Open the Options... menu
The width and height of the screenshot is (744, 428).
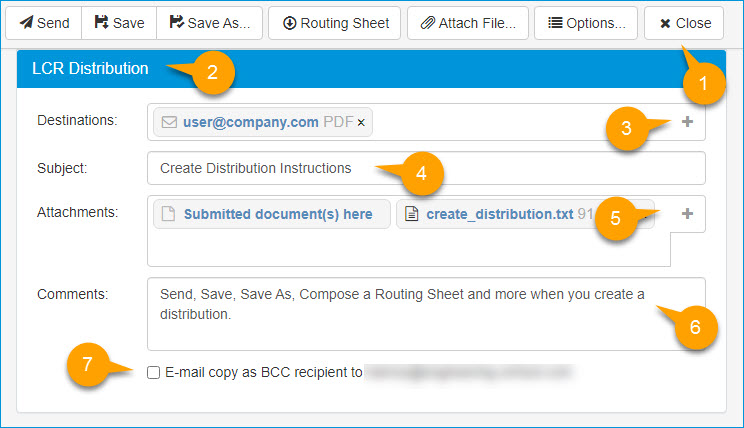point(586,23)
